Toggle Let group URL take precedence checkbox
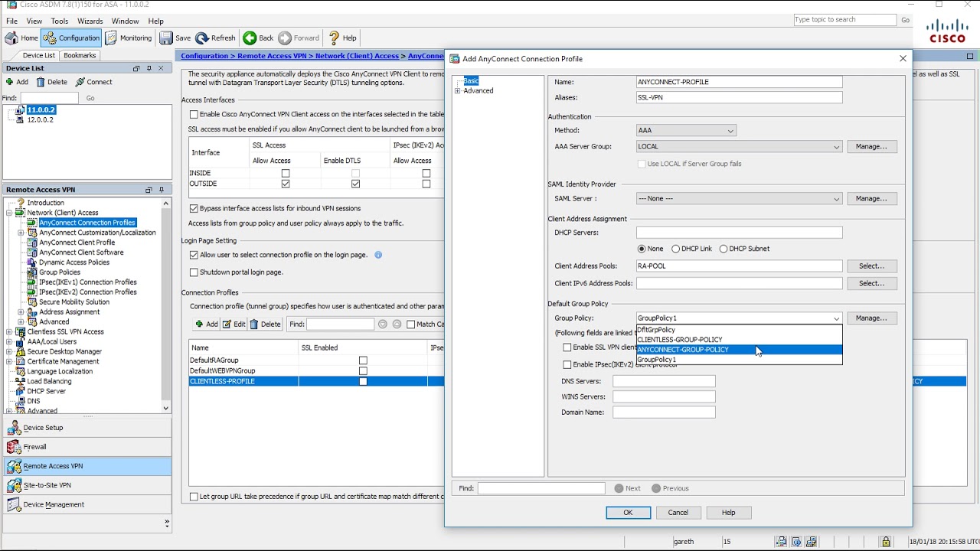 point(194,497)
